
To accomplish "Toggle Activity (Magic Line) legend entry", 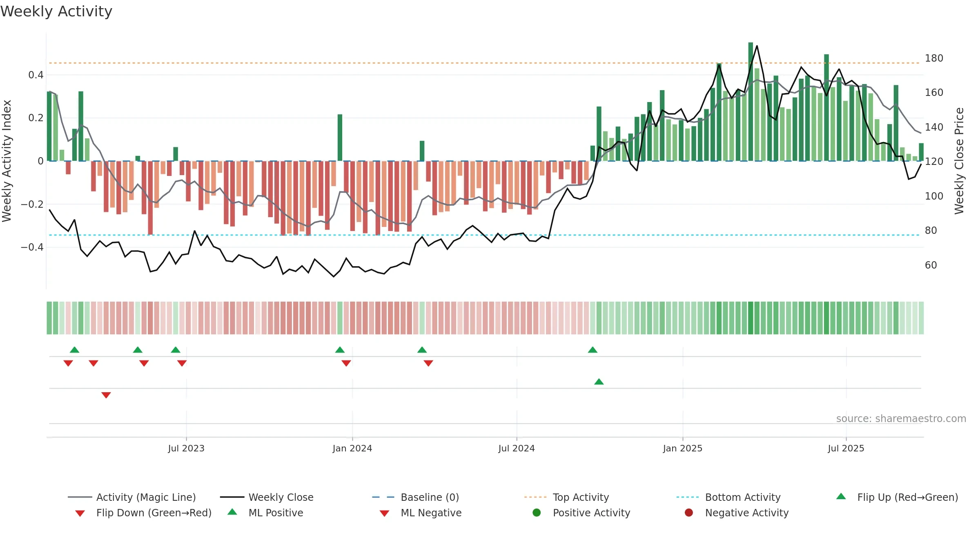I will coord(132,497).
